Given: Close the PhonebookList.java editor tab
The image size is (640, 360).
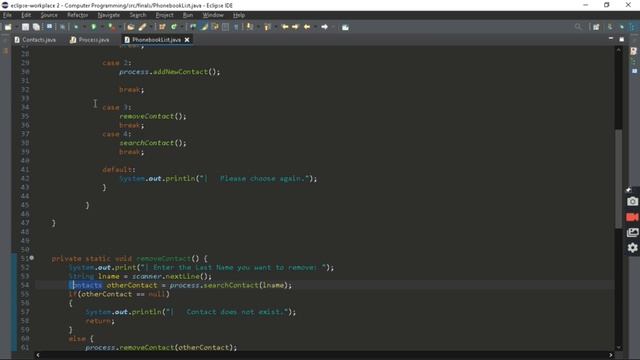Looking at the screenshot, I should tap(187, 40).
